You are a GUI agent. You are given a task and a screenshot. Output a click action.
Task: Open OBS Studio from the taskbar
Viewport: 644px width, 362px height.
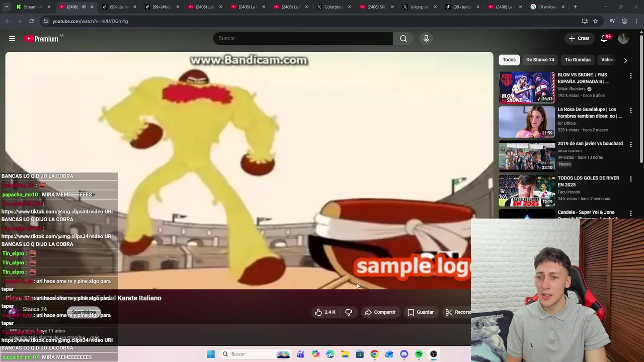(x=433, y=354)
